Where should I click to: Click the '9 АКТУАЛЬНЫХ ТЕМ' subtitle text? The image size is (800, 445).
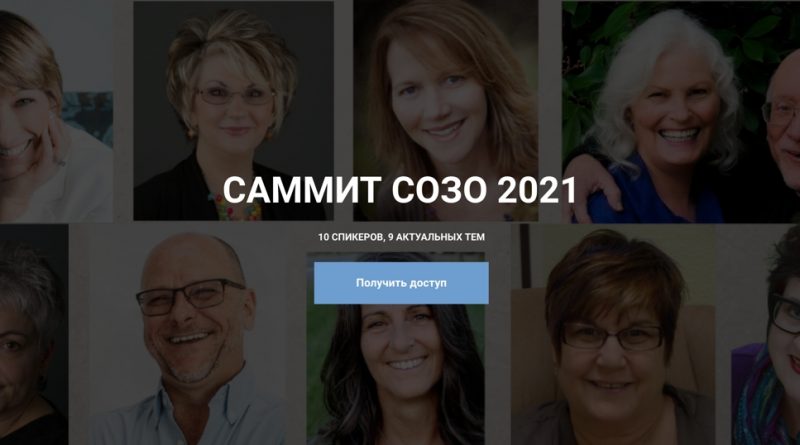(436, 237)
